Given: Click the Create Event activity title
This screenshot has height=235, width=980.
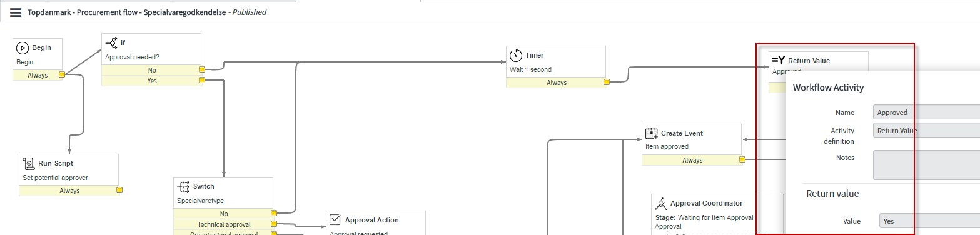Looking at the screenshot, I should (x=682, y=133).
